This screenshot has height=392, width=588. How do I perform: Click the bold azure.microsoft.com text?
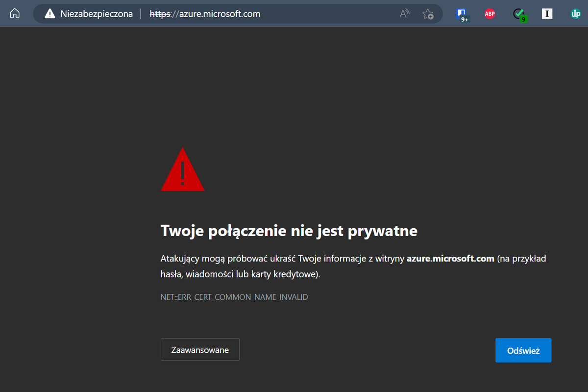click(450, 258)
